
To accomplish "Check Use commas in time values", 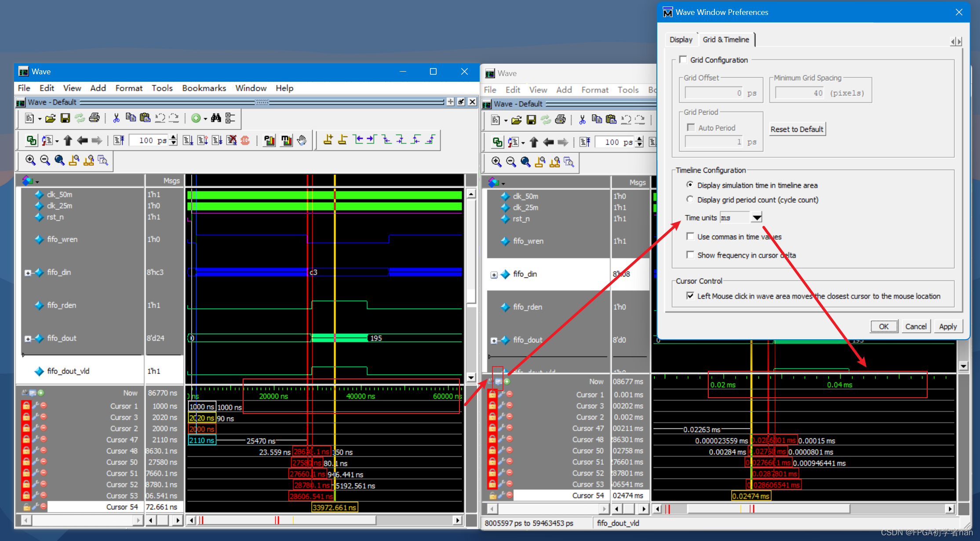I will pyautogui.click(x=690, y=236).
